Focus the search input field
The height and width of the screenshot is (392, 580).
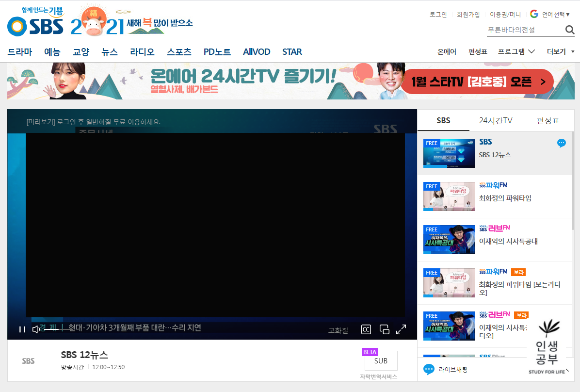point(525,30)
